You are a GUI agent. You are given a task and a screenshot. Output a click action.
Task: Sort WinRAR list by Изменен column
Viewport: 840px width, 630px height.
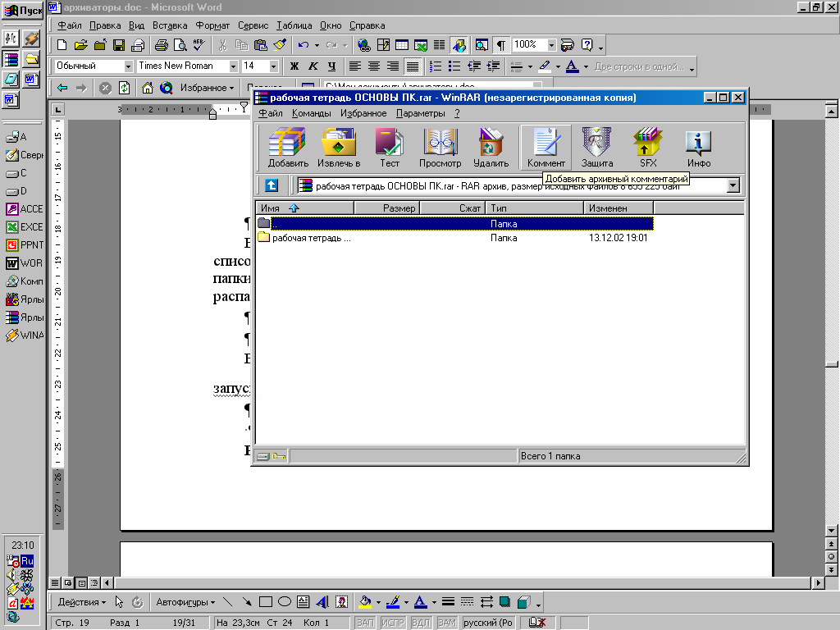pos(619,208)
